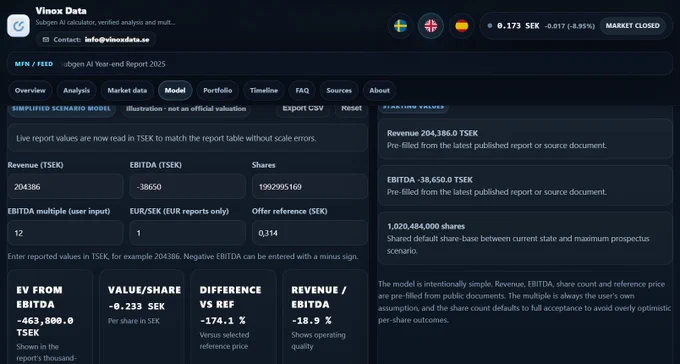Choose the Spanish flag language
This screenshot has width=680, height=364.
(x=461, y=26)
